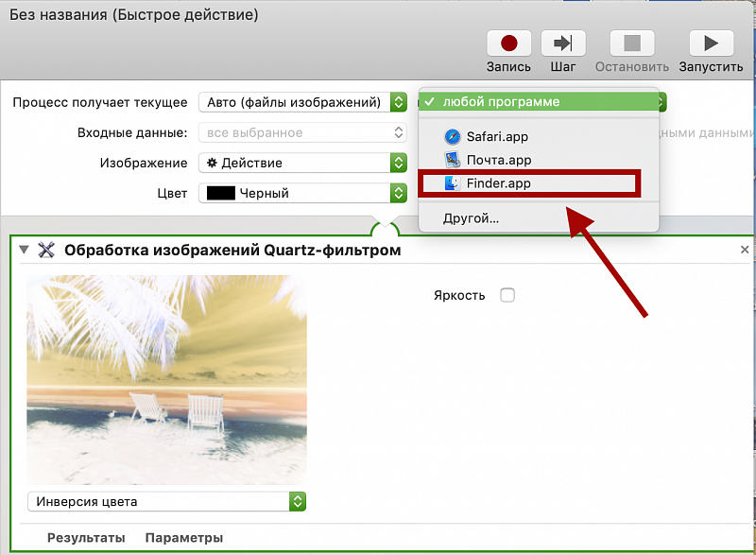
Task: Click the 'Входные данные:' label
Action: (x=132, y=132)
